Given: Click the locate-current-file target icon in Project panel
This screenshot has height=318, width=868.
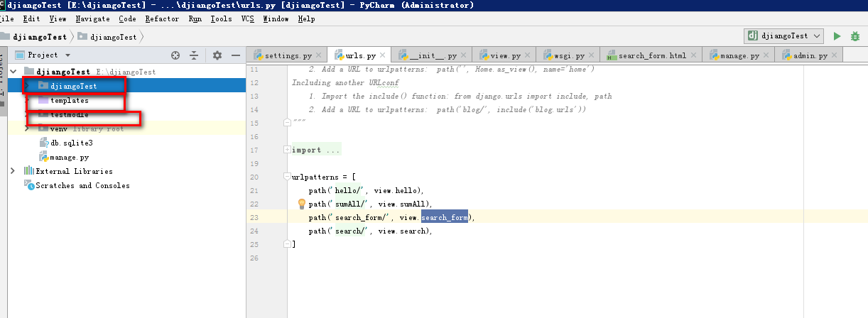Looking at the screenshot, I should [x=175, y=55].
